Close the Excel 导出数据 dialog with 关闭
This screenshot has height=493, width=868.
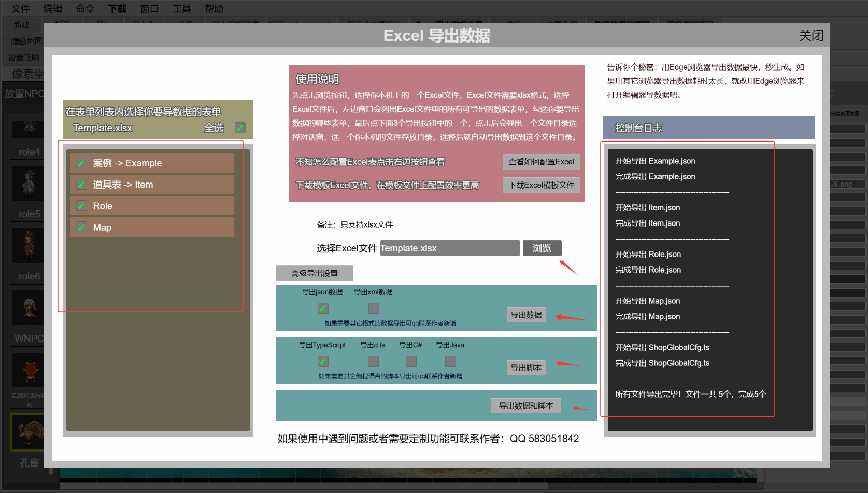tap(811, 35)
